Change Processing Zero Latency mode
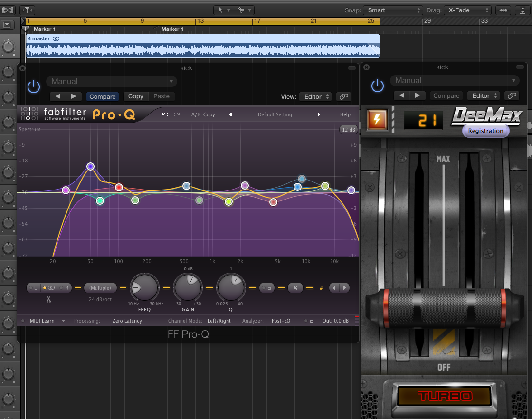 coord(127,321)
